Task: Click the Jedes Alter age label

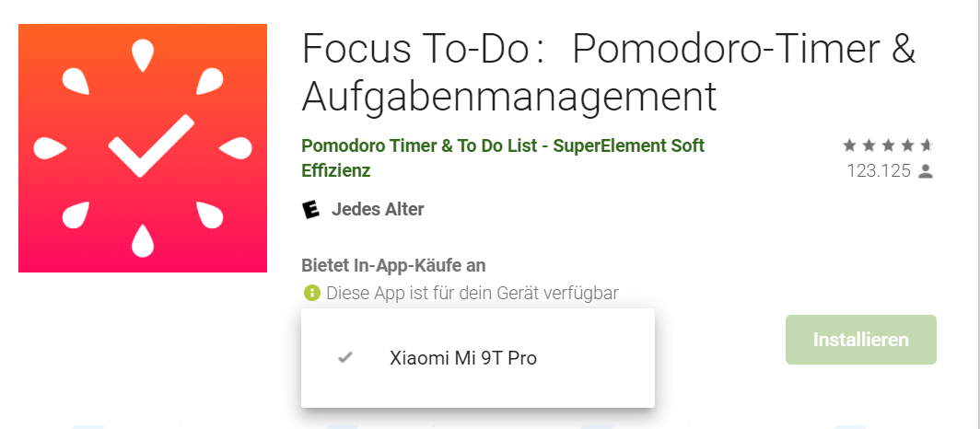Action: [378, 209]
